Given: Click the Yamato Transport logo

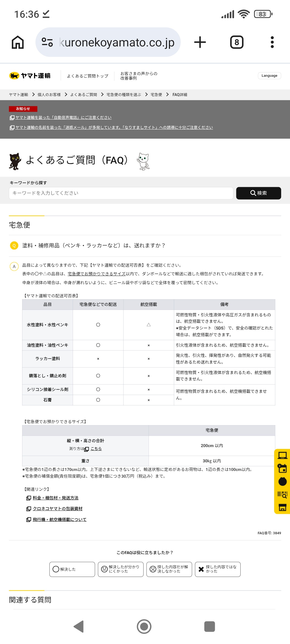Looking at the screenshot, I should coord(30,76).
